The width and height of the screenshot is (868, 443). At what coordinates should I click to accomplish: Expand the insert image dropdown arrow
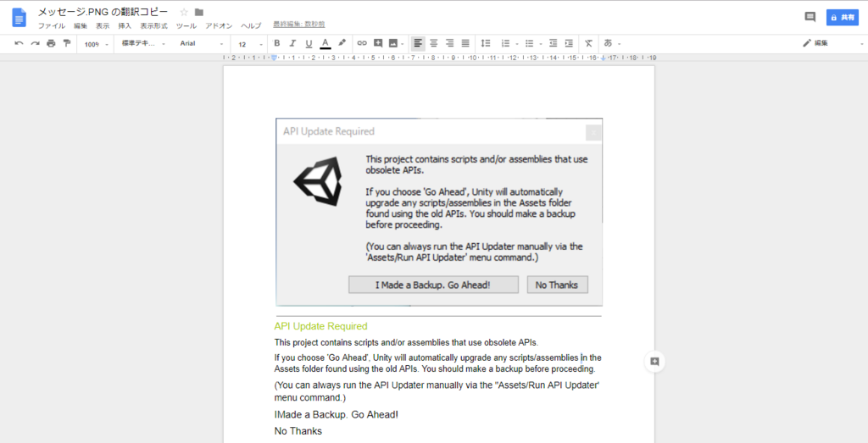tap(403, 44)
